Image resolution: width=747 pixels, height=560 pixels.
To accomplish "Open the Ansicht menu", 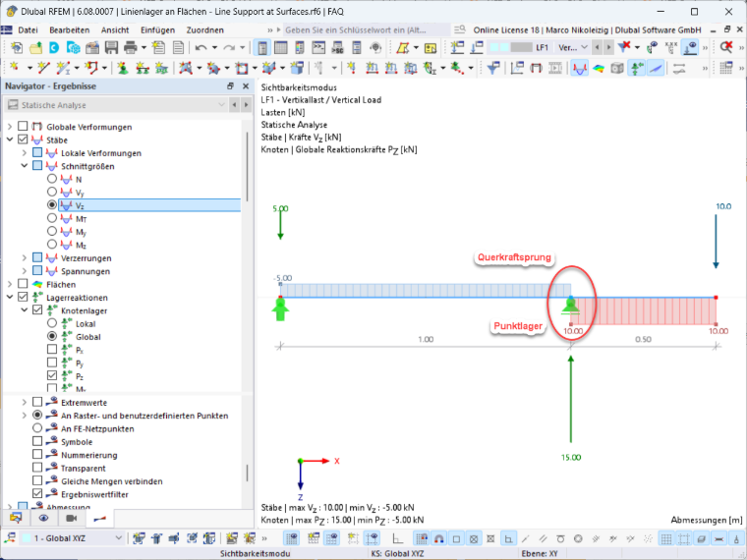I will coord(115,30).
